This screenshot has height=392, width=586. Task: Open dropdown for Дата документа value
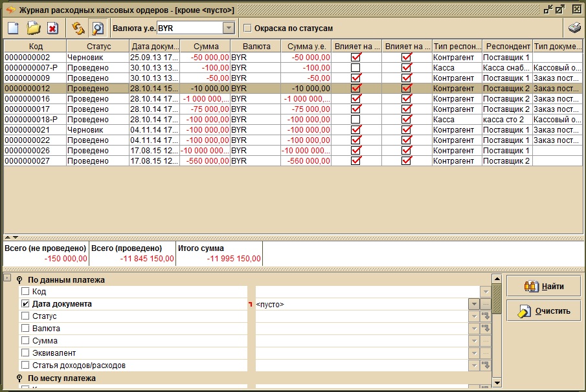point(474,304)
